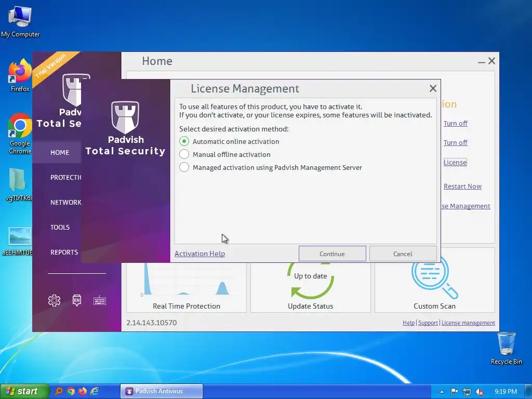Click the License link in Home window
Screen dimensions: 532x399
click(455, 162)
